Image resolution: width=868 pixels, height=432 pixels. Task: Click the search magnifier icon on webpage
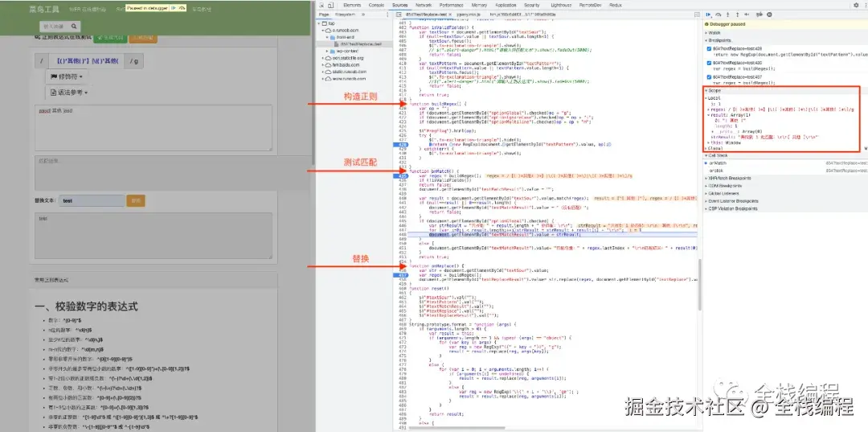(x=74, y=26)
